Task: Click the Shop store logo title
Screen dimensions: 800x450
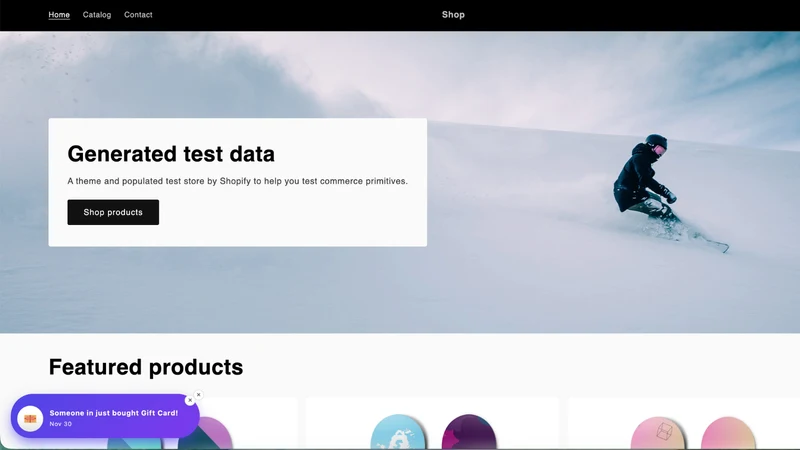Action: coord(453,15)
